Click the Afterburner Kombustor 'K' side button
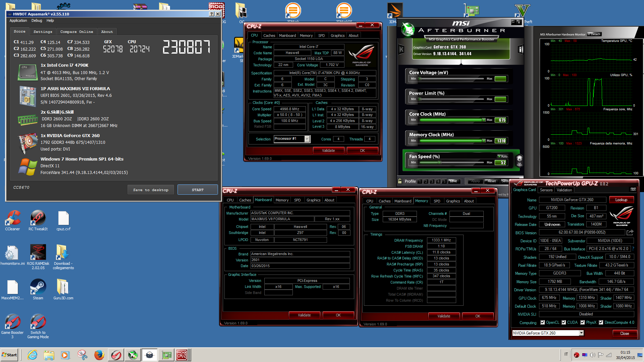This screenshot has width=644, height=362. point(401,50)
